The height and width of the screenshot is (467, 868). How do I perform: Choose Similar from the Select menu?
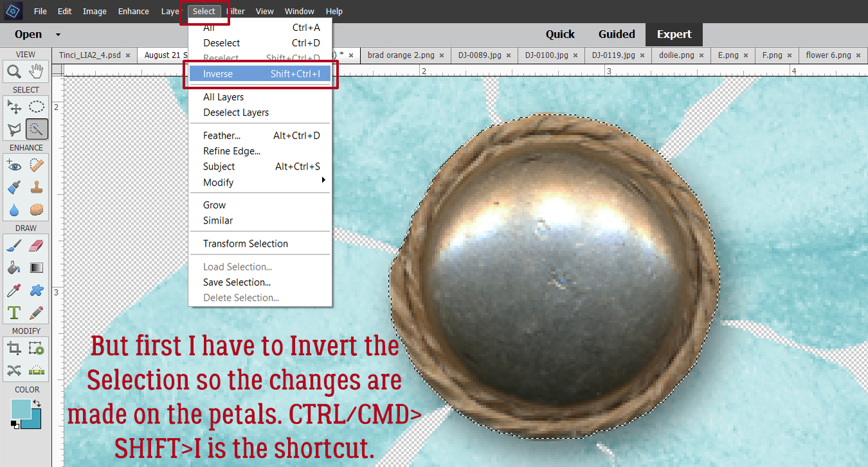pos(260,220)
